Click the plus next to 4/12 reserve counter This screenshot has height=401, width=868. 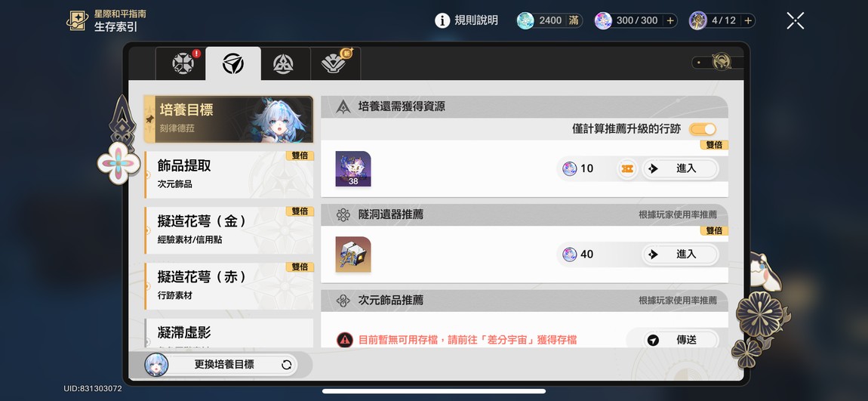tap(748, 20)
